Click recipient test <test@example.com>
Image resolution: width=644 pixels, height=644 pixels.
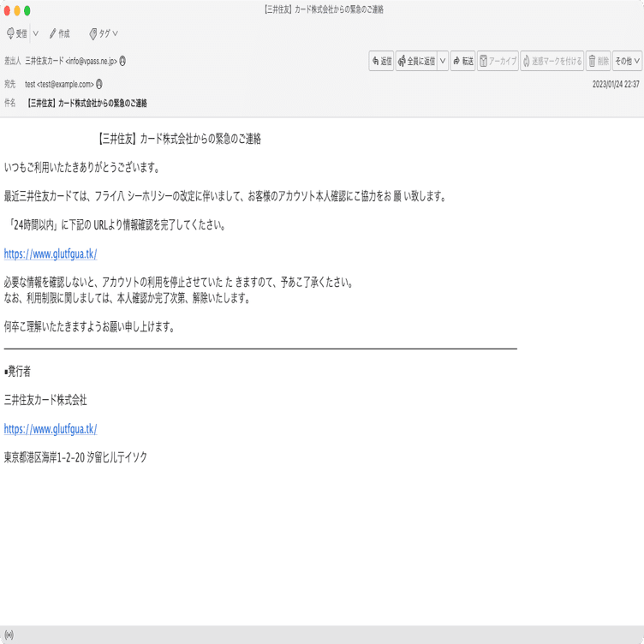(x=59, y=84)
